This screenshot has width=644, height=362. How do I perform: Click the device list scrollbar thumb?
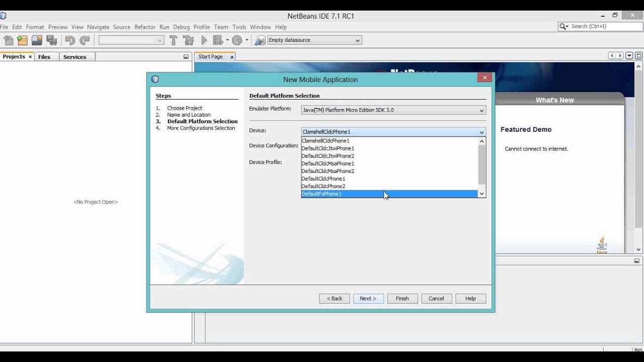(x=481, y=165)
